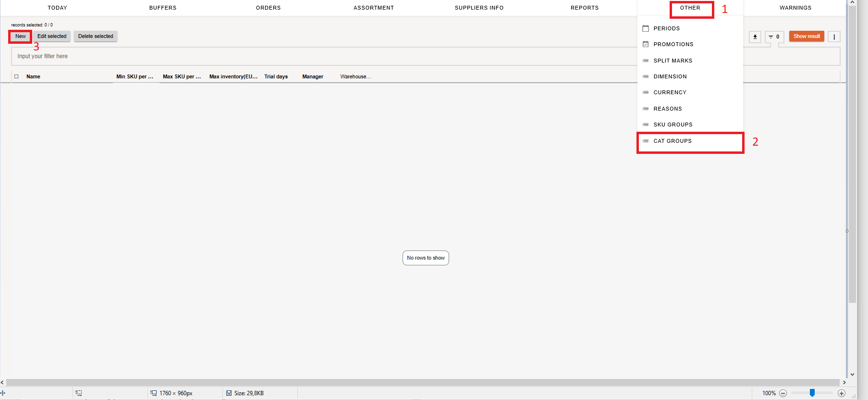Click the zoom in plus icon
The height and width of the screenshot is (400, 868).
click(x=842, y=393)
